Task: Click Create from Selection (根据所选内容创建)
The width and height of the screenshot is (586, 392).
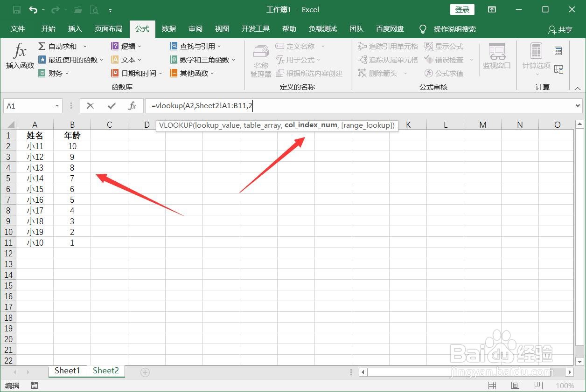Action: pyautogui.click(x=310, y=73)
